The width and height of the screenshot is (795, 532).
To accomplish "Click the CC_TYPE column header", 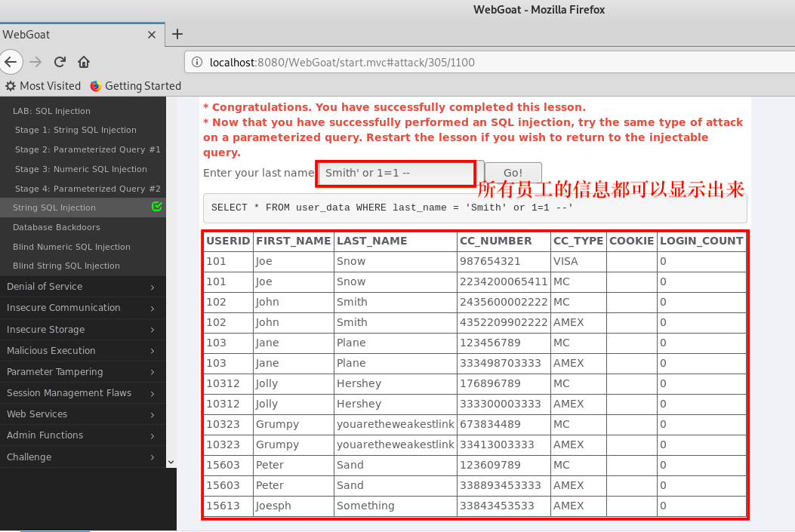I will [578, 241].
